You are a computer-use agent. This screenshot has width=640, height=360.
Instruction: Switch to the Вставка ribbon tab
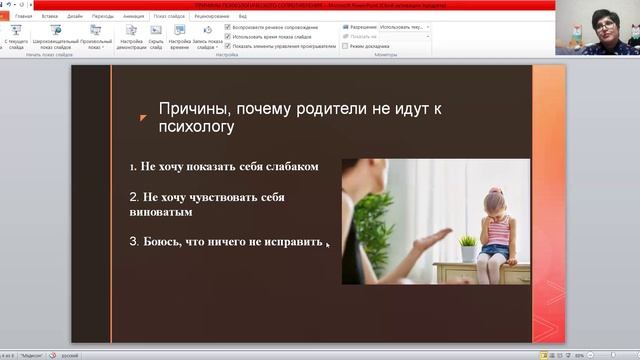[50, 16]
